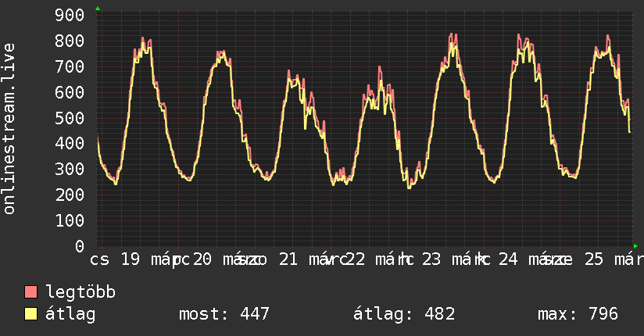
Task: Click the green arrow atop y-axis
Action: pos(98,9)
